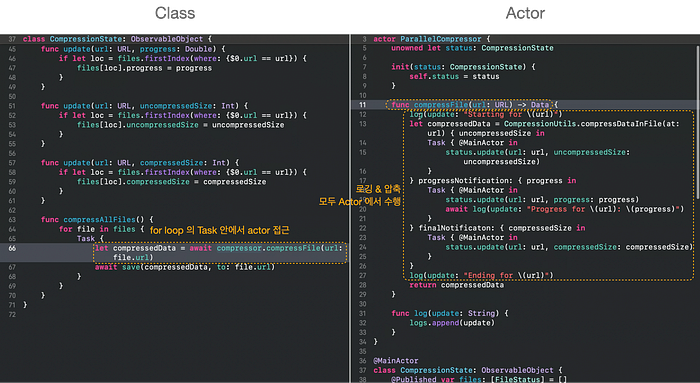This screenshot has height=383, width=700.
Task: Click the actor ParallelCompressor declaration
Action: click(432, 39)
